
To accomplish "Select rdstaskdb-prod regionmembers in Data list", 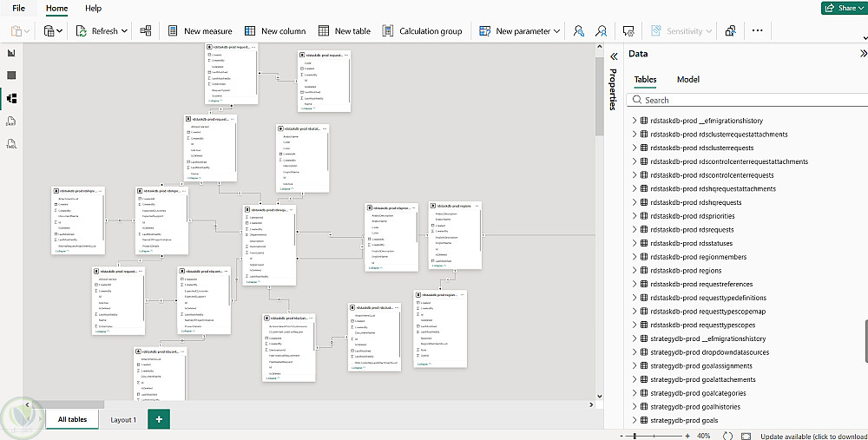I will pyautogui.click(x=699, y=257).
